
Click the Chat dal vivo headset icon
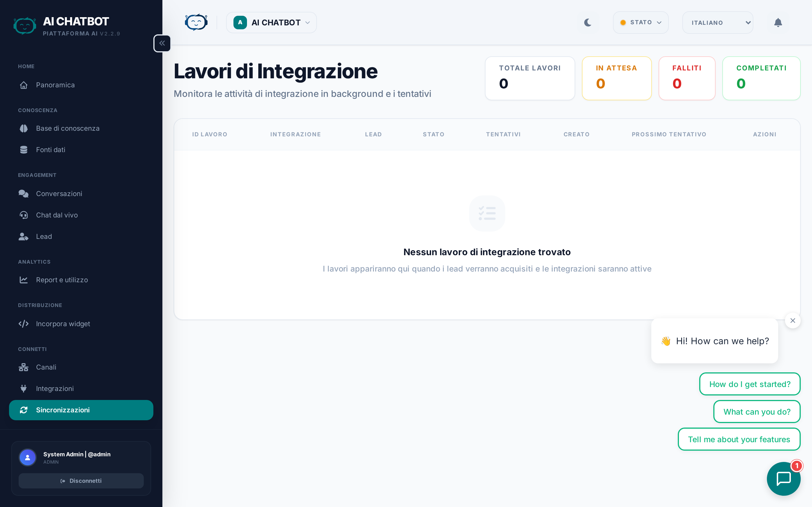coord(23,215)
